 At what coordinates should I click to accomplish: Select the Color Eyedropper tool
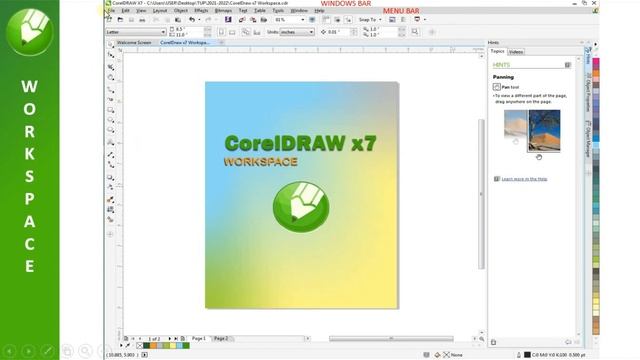(x=111, y=199)
